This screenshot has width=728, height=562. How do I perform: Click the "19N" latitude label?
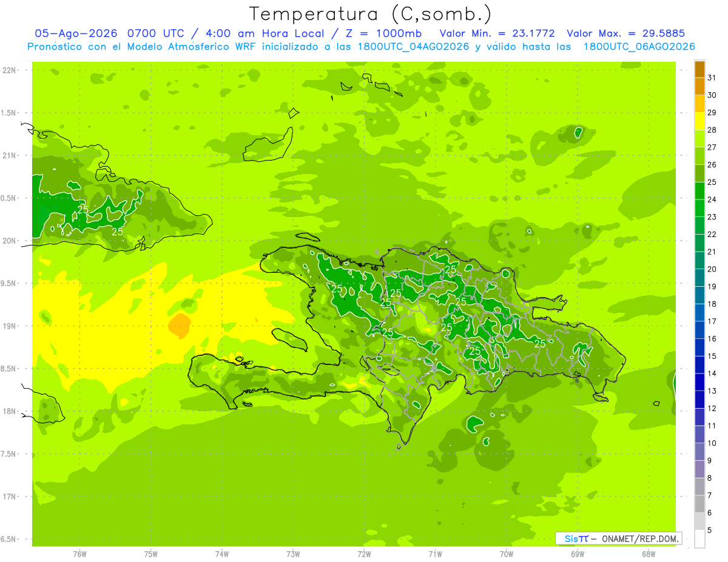(x=10, y=326)
